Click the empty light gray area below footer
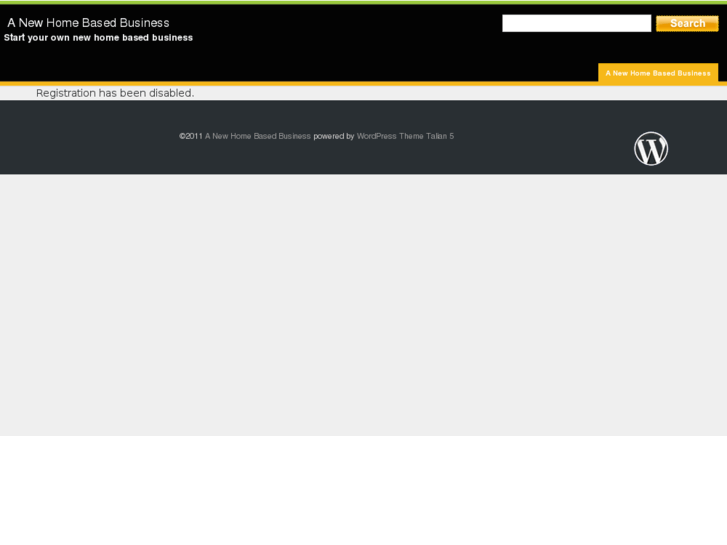The height and width of the screenshot is (545, 727). point(364,305)
